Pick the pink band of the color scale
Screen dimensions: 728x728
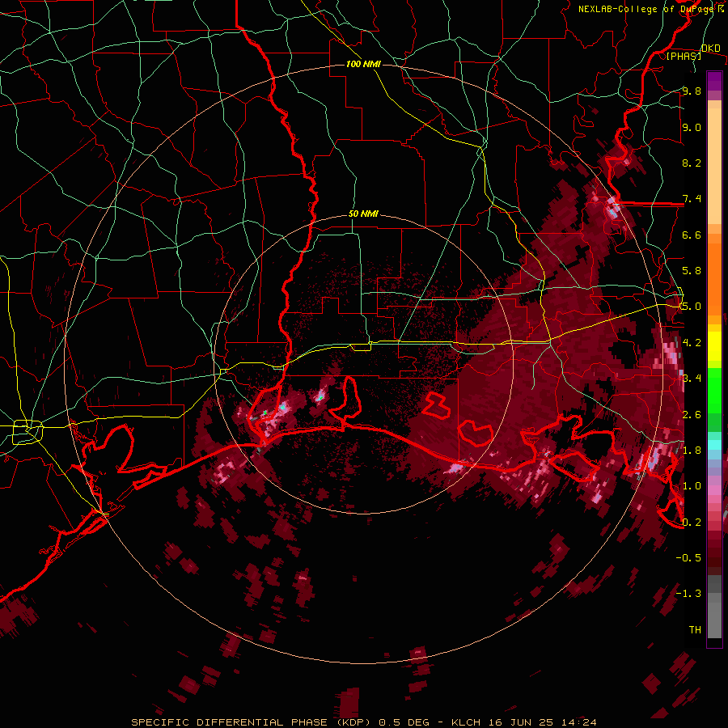click(714, 490)
